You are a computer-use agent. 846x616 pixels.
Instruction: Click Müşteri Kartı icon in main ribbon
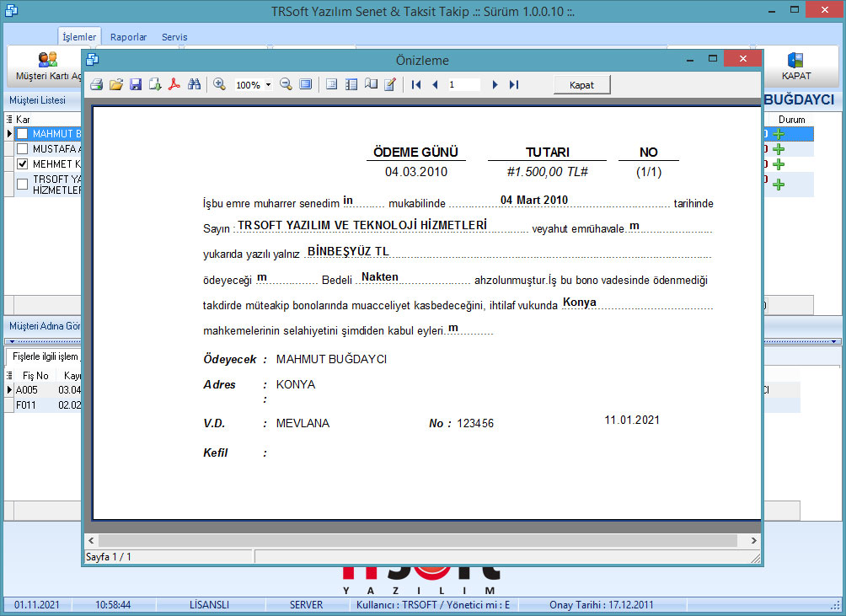(x=47, y=66)
